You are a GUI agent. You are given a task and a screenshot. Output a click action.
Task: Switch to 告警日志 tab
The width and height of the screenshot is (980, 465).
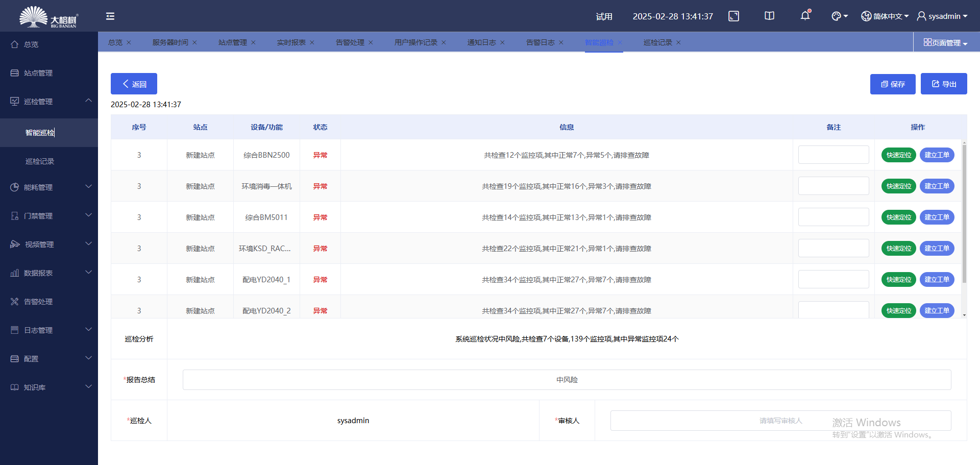click(x=541, y=42)
